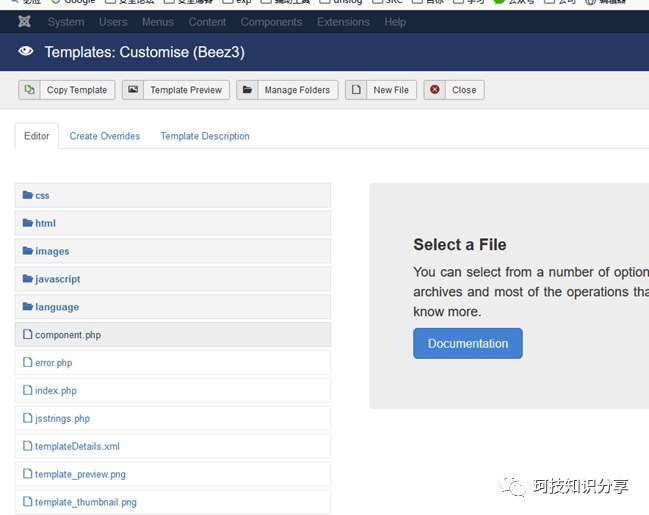Expand the images folder icon
649x515 pixels.
tap(28, 250)
